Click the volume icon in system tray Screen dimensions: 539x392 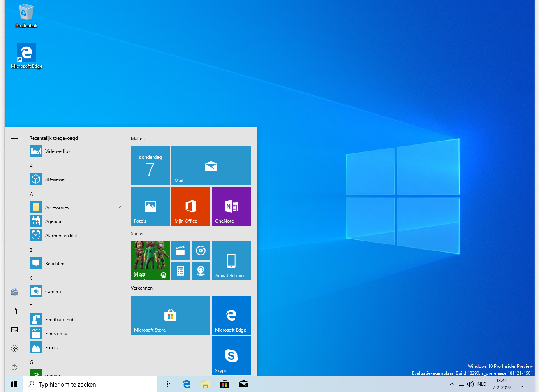point(470,384)
